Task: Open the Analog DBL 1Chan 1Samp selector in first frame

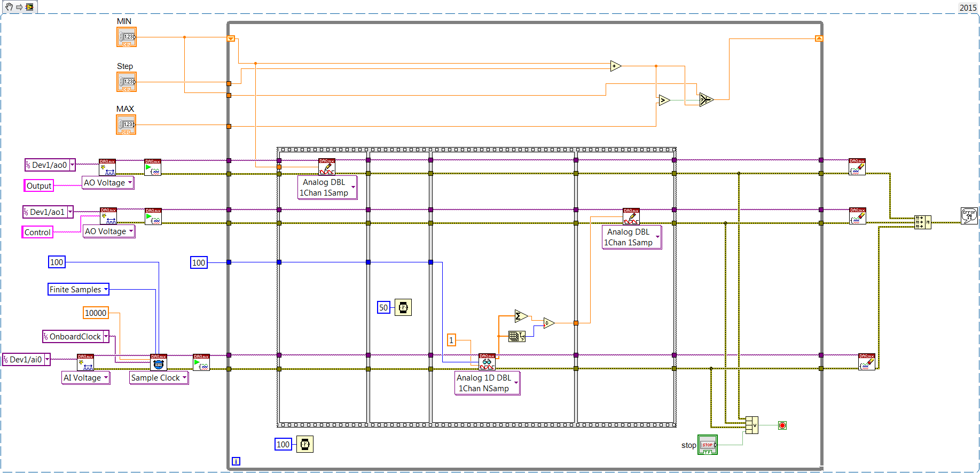Action: click(327, 188)
